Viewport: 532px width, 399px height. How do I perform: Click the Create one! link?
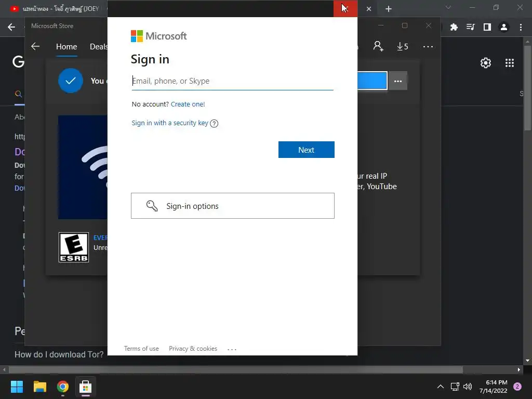pos(188,104)
